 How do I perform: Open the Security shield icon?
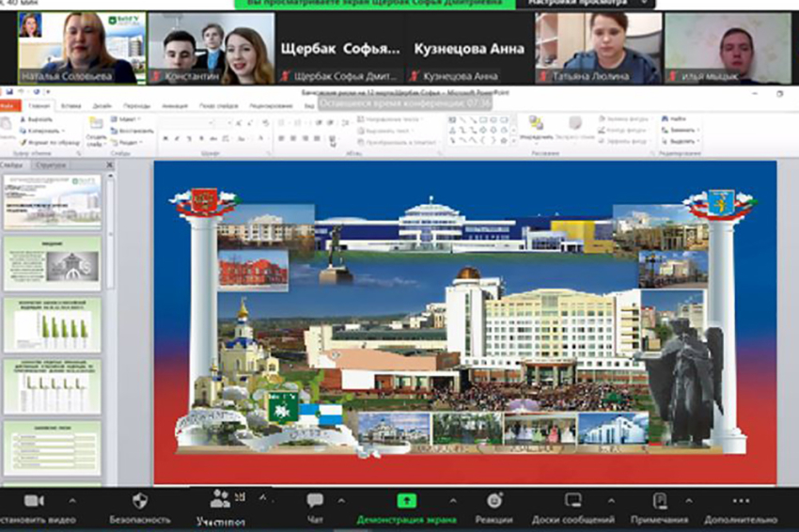pos(140,500)
